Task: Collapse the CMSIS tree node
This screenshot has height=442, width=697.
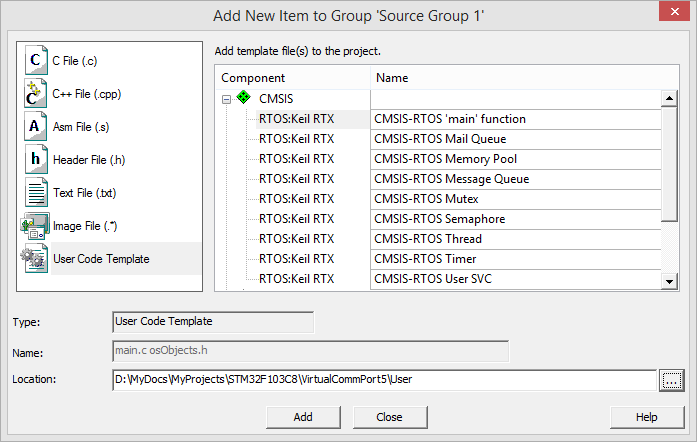Action: (227, 99)
